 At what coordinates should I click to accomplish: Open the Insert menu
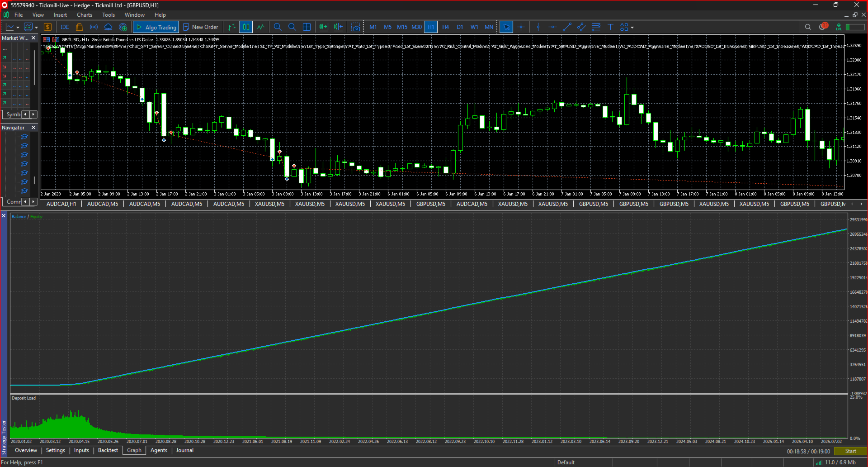coord(60,15)
